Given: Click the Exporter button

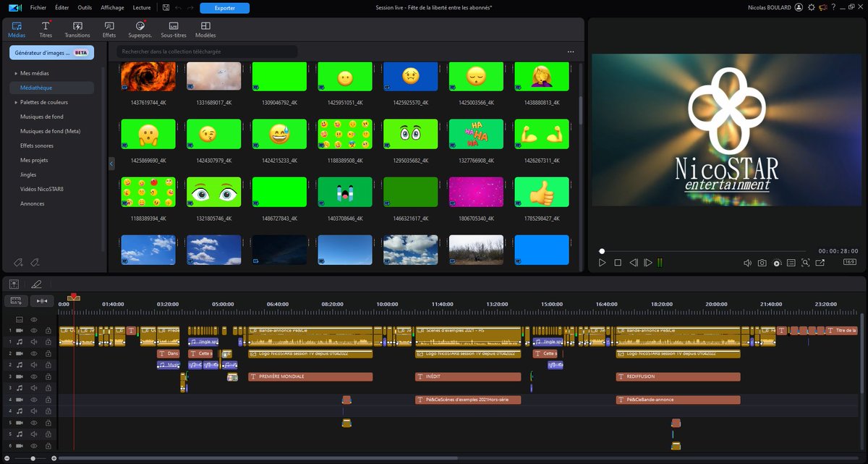Looking at the screenshot, I should coord(225,8).
